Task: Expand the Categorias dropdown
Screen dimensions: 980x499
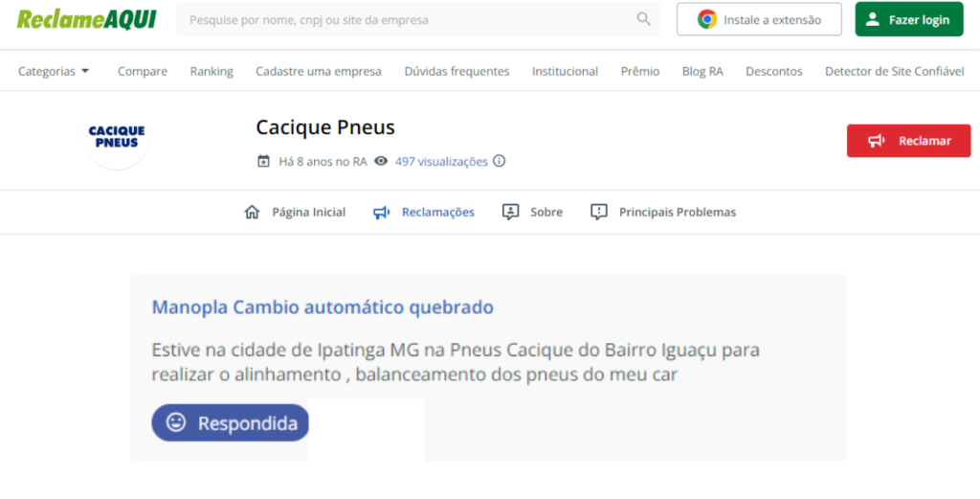Action: pyautogui.click(x=54, y=71)
